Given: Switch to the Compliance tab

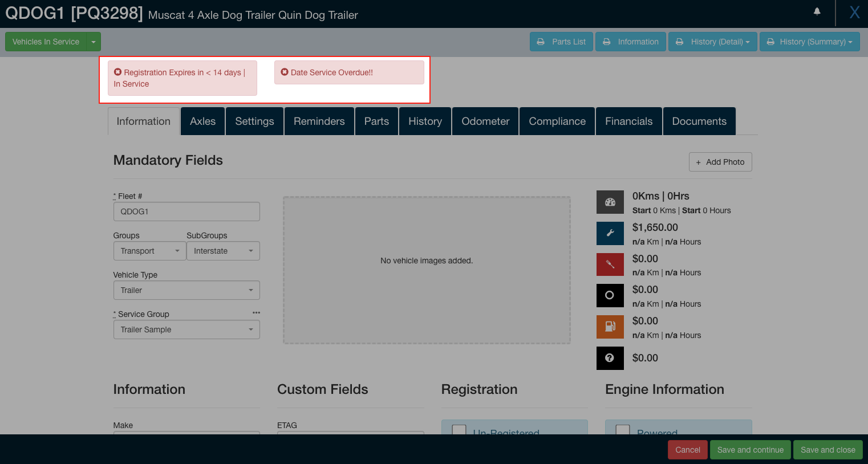Looking at the screenshot, I should [557, 121].
